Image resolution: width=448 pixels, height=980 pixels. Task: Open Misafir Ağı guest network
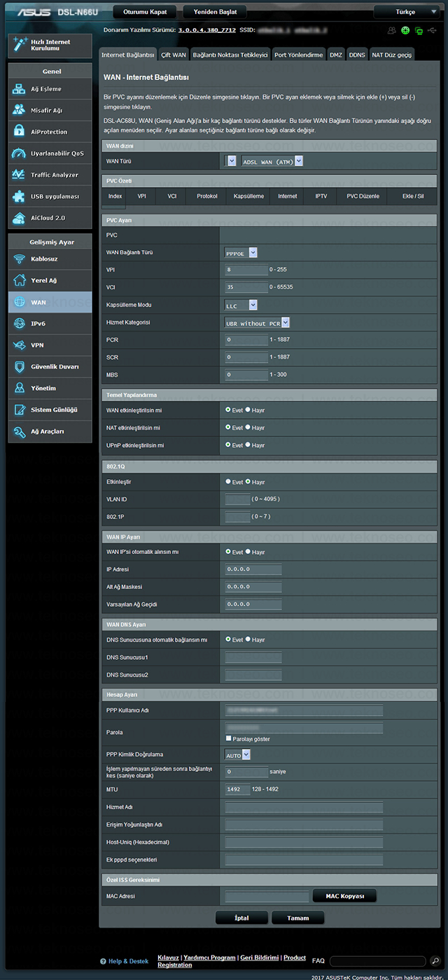pos(50,110)
